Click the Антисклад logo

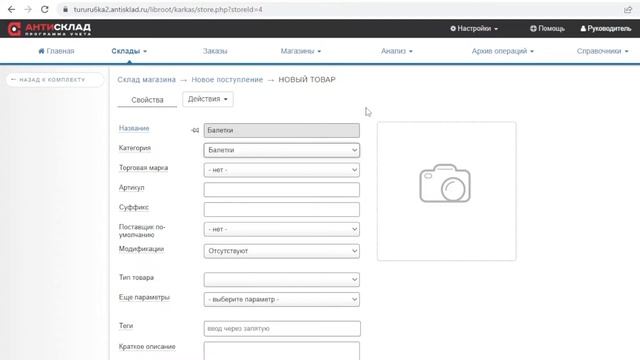tap(49, 29)
